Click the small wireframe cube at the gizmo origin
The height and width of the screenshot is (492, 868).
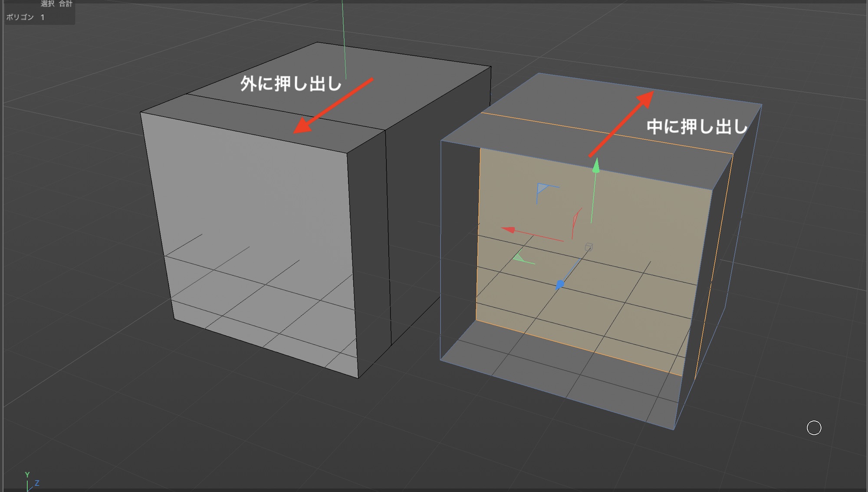pos(589,247)
